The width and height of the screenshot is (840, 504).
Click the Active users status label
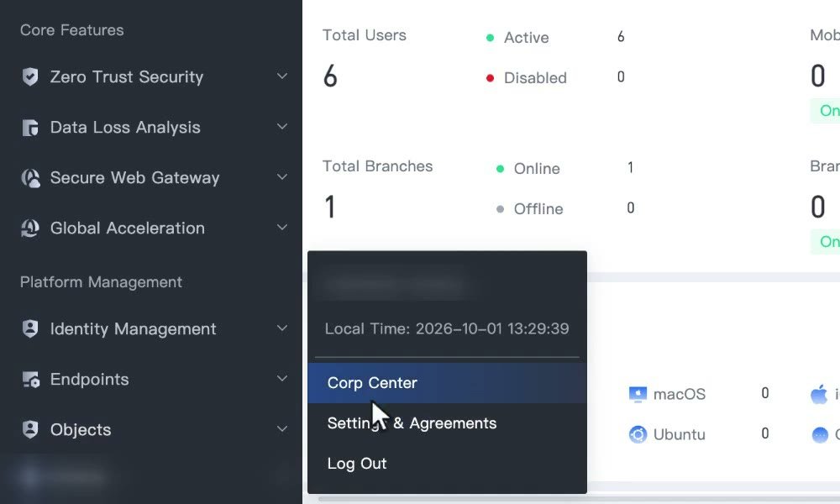pos(526,38)
